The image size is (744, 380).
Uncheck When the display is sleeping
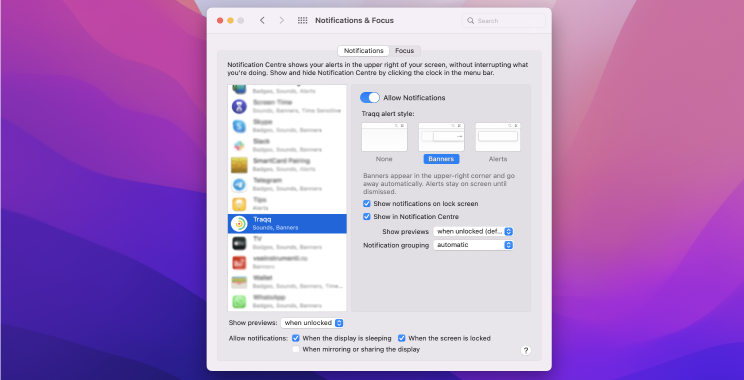(296, 338)
